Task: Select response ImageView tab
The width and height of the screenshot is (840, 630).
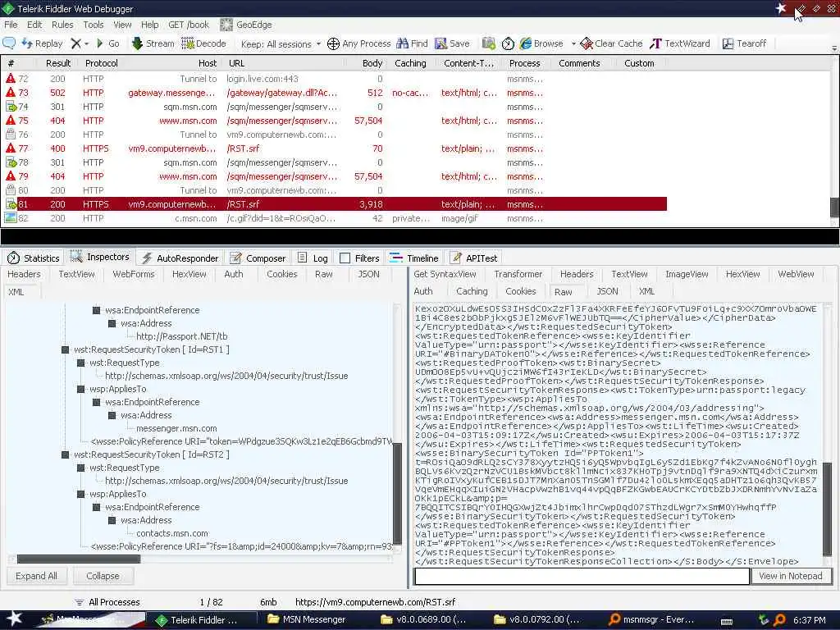Action: click(x=687, y=274)
